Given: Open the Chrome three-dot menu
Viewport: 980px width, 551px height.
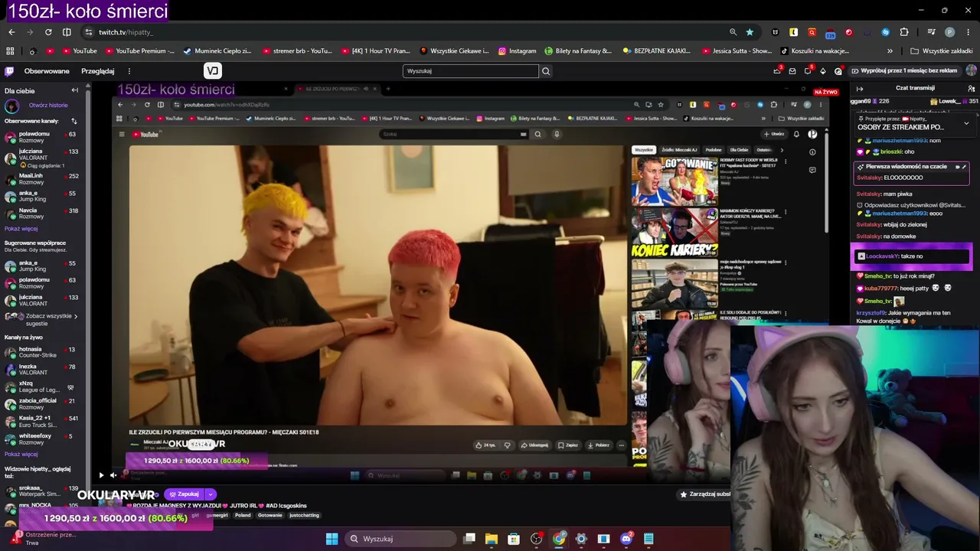Looking at the screenshot, I should click(967, 32).
